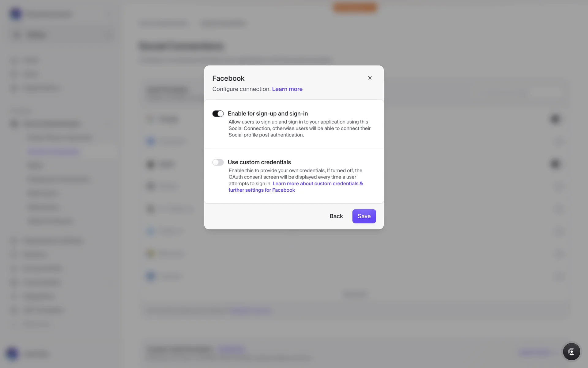Click the 'Configure connection.' subtitle text
This screenshot has height=368, width=588.
pyautogui.click(x=241, y=89)
